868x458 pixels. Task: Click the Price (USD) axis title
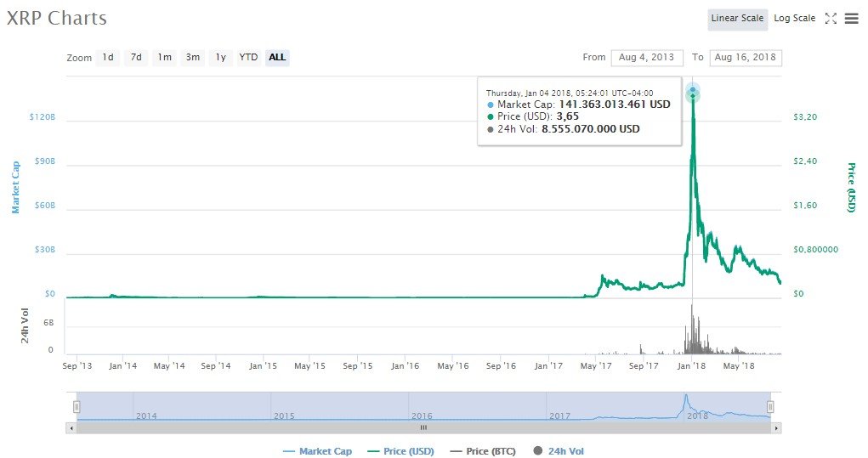[x=851, y=188]
